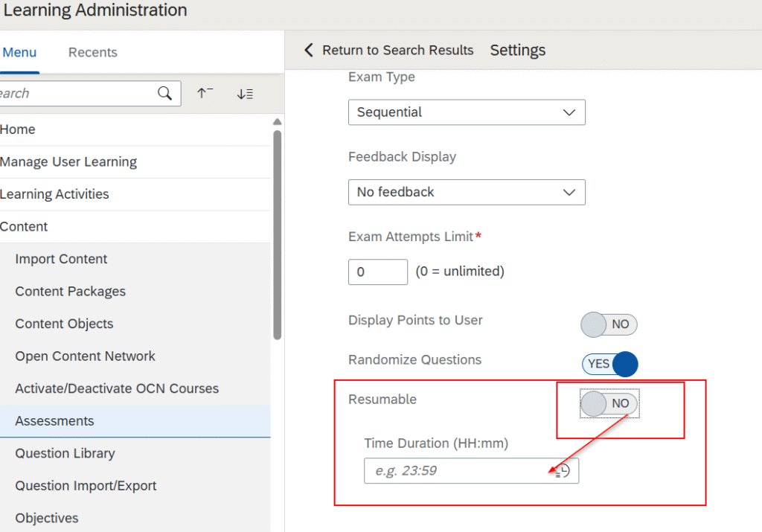Turn off the Randomize Questions switch
Viewport: 762px width, 532px height.
(x=609, y=364)
